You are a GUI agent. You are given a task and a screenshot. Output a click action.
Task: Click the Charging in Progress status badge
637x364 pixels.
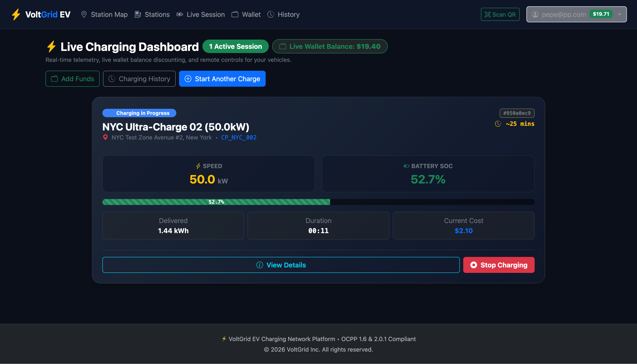tap(139, 113)
